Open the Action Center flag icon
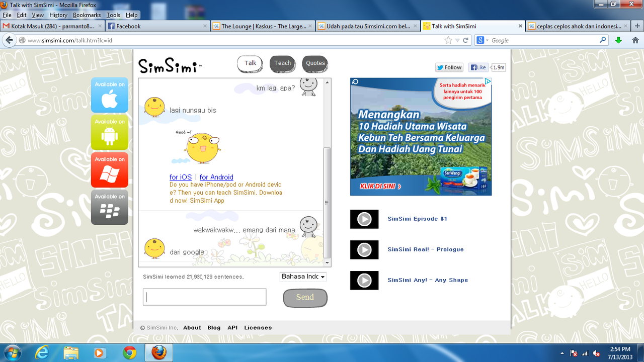The image size is (644, 362). [x=573, y=353]
